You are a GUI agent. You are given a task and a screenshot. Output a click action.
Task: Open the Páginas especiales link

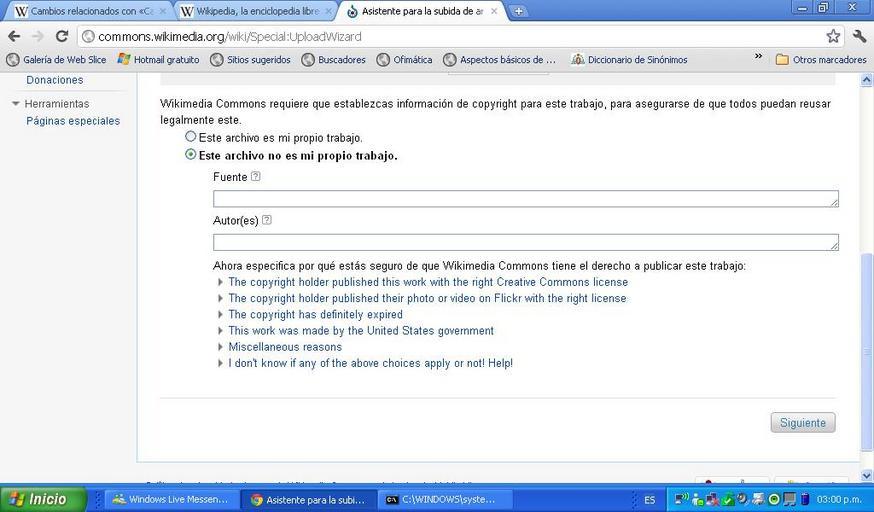(x=73, y=121)
